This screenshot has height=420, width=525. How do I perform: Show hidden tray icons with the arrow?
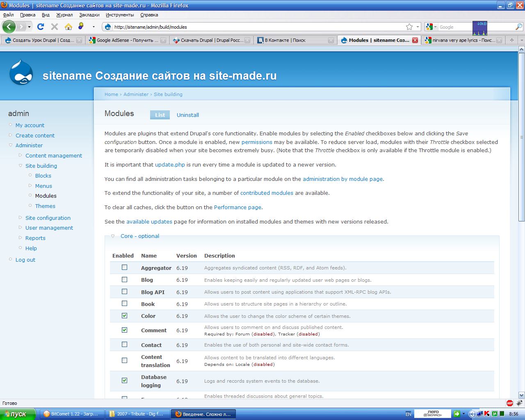click(472, 414)
